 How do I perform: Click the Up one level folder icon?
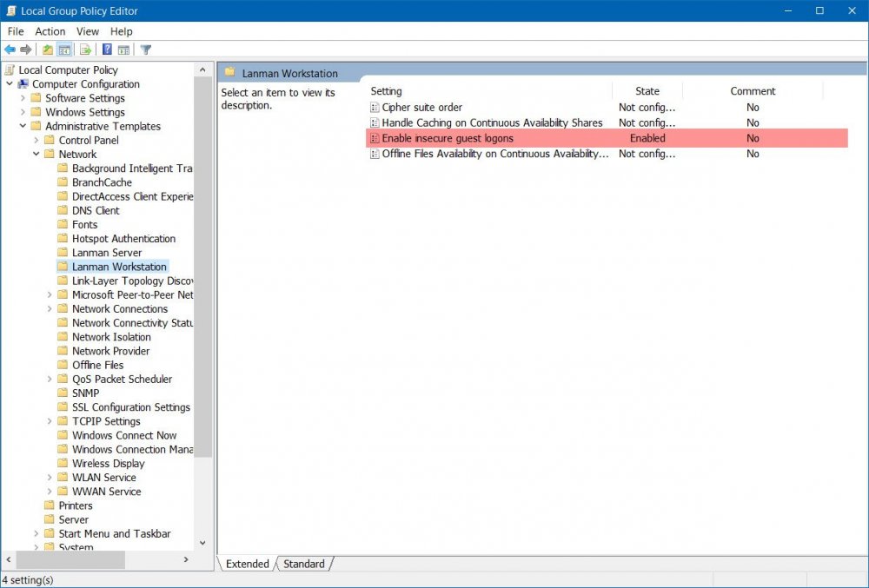[48, 50]
